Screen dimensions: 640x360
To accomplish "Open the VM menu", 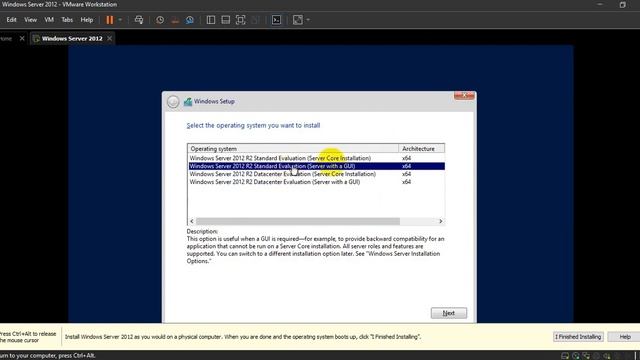I will [x=49, y=20].
